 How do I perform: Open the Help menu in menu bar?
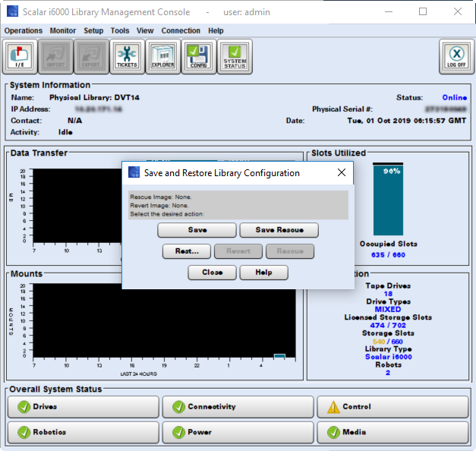tap(216, 30)
